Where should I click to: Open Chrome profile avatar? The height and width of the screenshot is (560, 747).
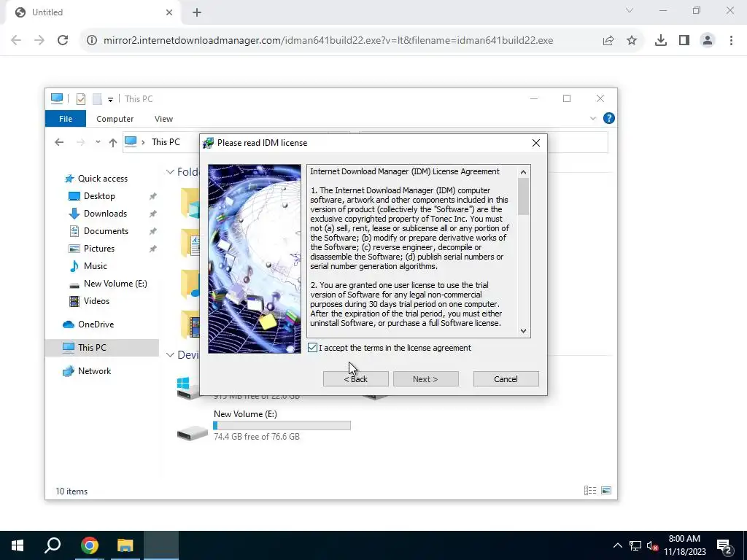tap(708, 41)
